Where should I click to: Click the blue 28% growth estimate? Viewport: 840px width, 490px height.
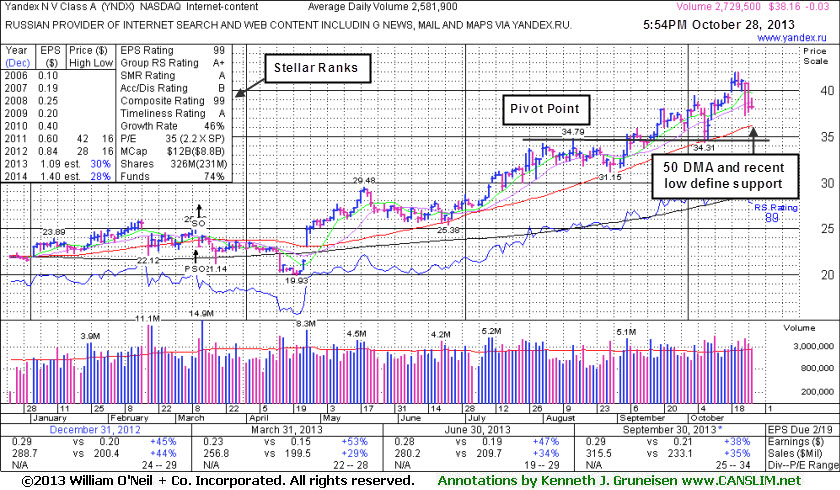click(x=101, y=177)
